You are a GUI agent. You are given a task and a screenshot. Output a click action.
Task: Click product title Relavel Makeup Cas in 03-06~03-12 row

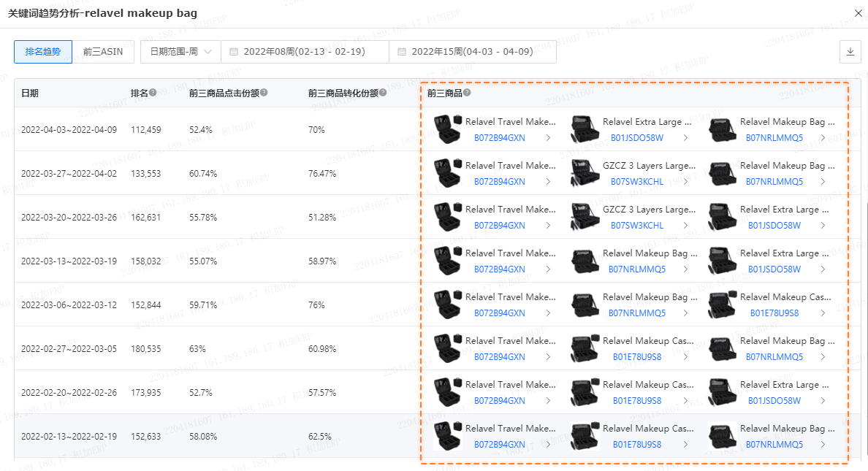pos(785,297)
